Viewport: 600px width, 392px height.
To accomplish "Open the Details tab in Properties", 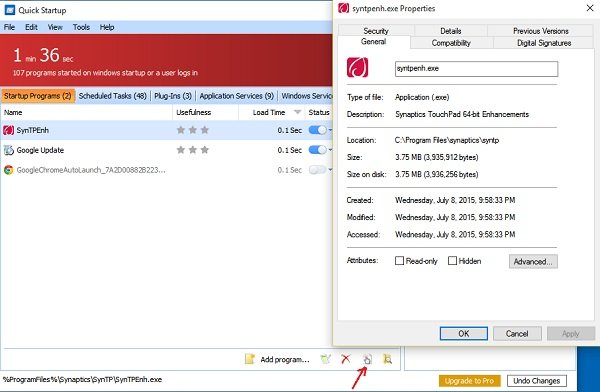I will [x=451, y=31].
